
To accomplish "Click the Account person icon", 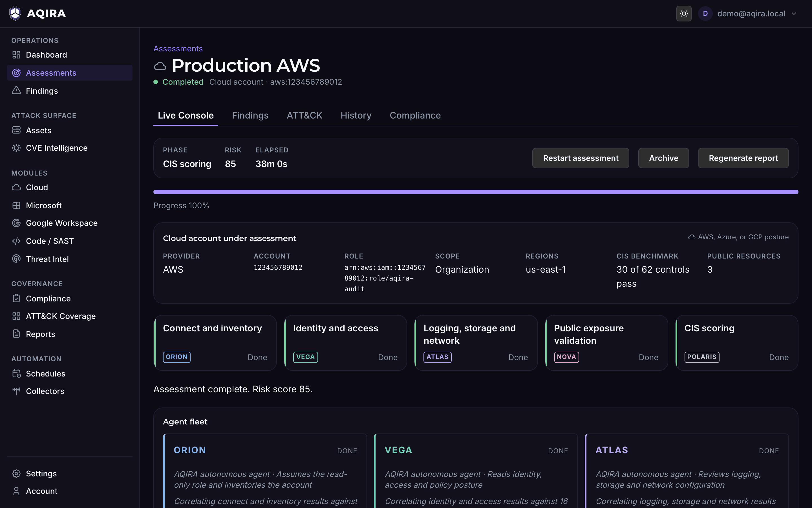I will click(x=16, y=491).
